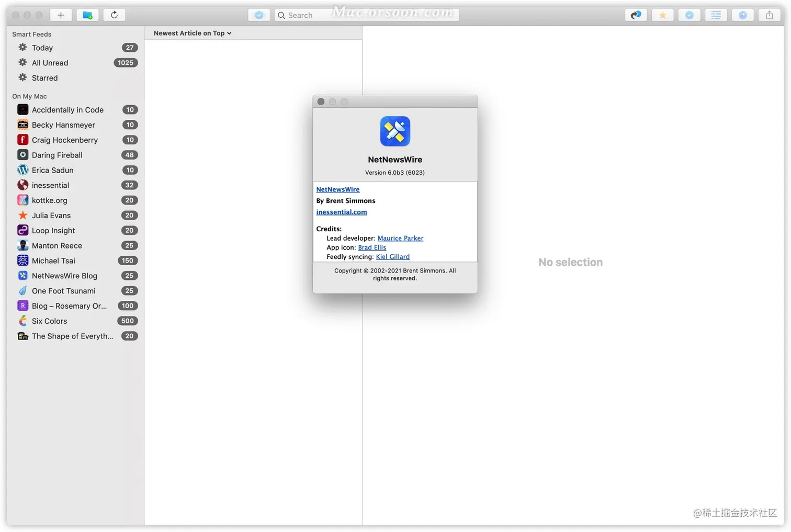This screenshot has width=791, height=532.
Task: Focus the Search field
Action: click(367, 15)
